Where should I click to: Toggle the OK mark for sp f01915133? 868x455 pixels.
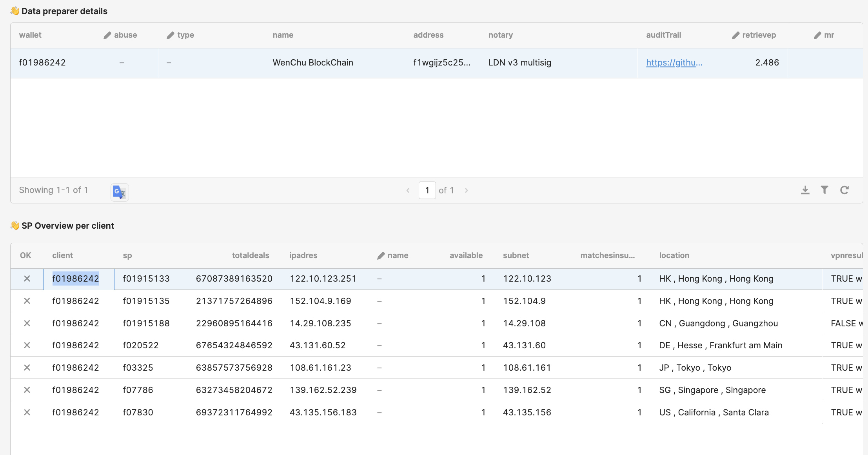click(27, 279)
